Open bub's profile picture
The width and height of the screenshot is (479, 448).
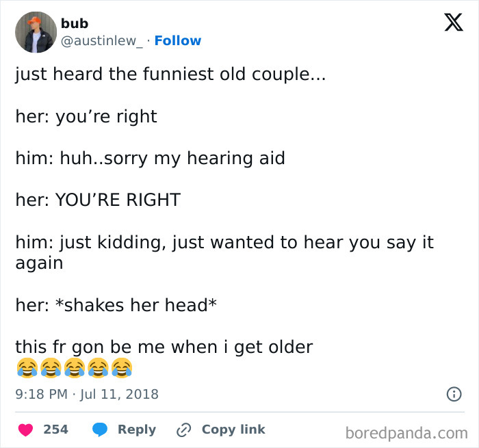click(36, 32)
